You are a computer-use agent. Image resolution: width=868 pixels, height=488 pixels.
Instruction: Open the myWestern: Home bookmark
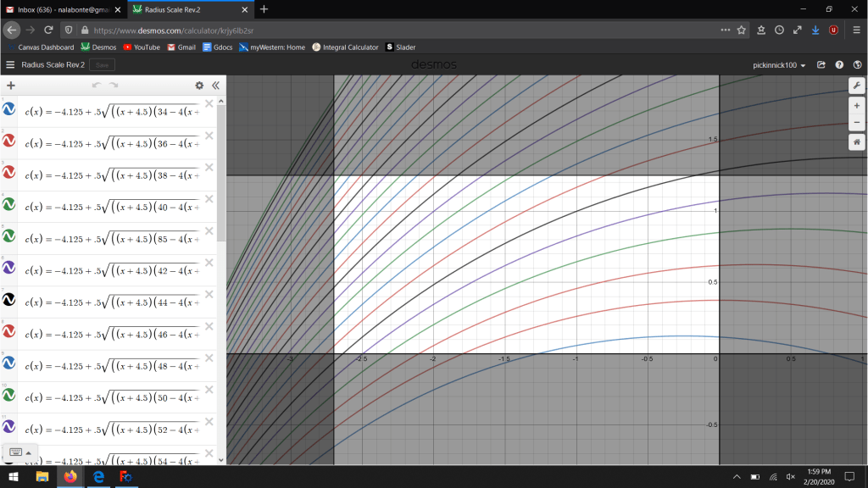pyautogui.click(x=272, y=47)
